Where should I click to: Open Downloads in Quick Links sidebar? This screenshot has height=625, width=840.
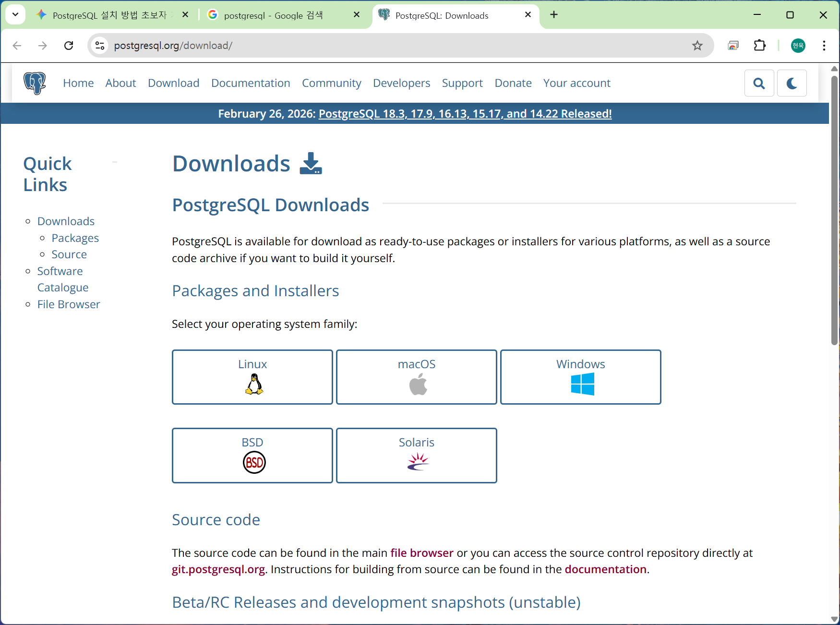coord(66,221)
